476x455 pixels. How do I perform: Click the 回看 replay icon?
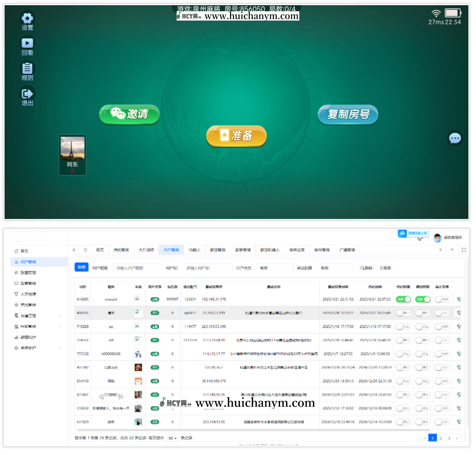pyautogui.click(x=27, y=43)
